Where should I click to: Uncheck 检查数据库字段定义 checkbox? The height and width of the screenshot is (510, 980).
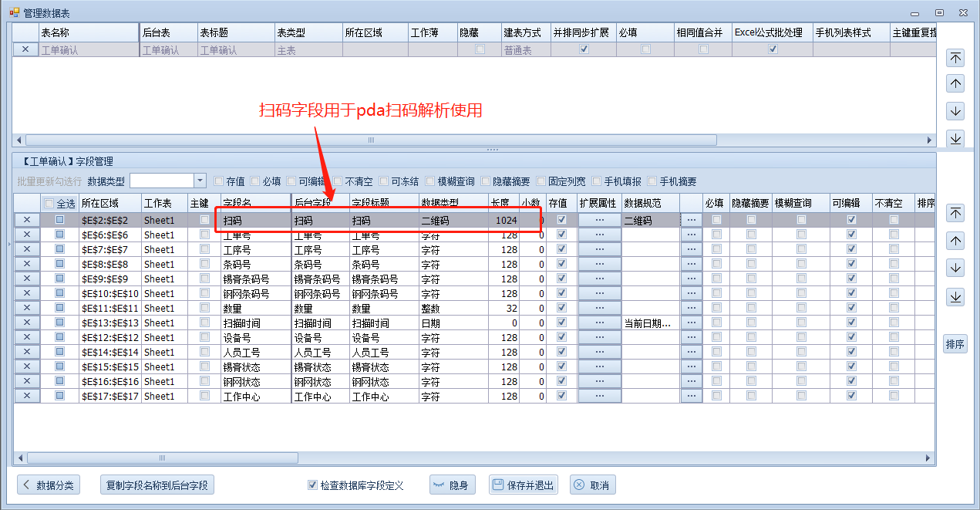[x=312, y=485]
